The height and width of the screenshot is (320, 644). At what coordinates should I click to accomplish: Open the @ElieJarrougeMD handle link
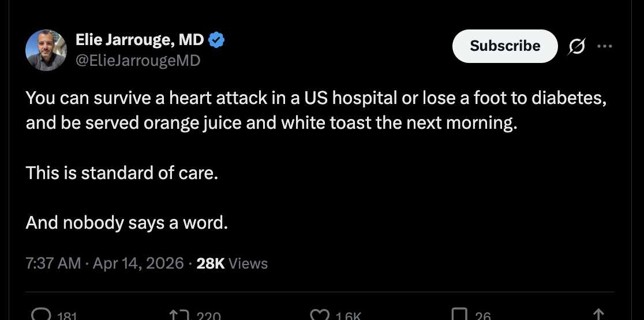tap(138, 60)
